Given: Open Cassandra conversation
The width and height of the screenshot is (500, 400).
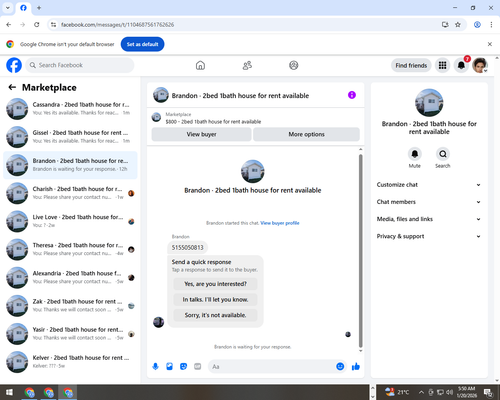Looking at the screenshot, I should [70, 109].
